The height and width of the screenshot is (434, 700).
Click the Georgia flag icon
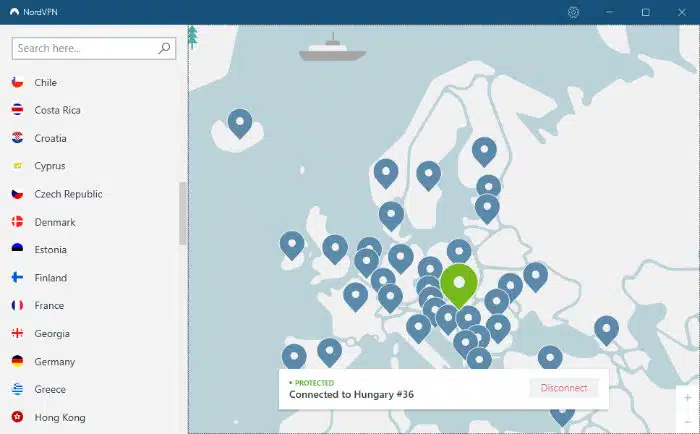[17, 333]
